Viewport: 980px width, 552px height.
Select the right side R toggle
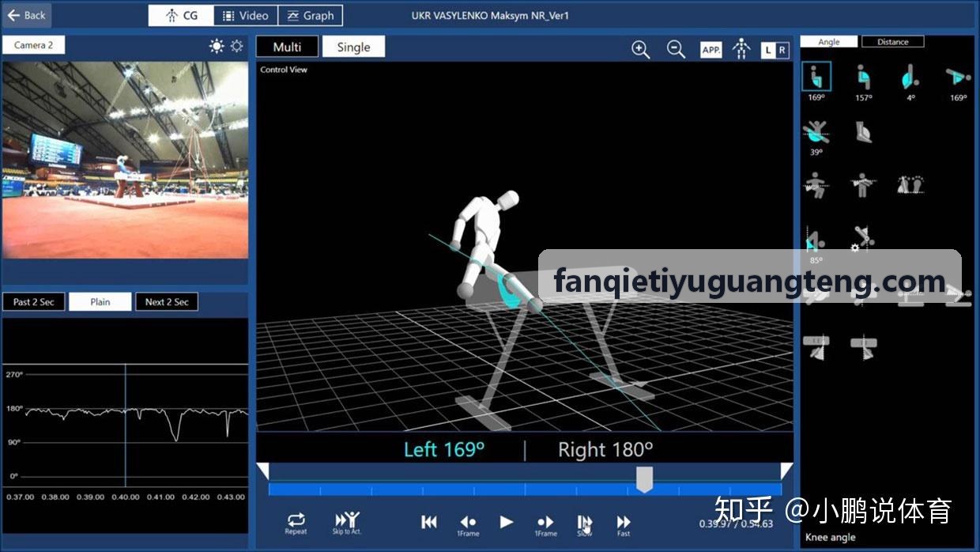[x=782, y=50]
